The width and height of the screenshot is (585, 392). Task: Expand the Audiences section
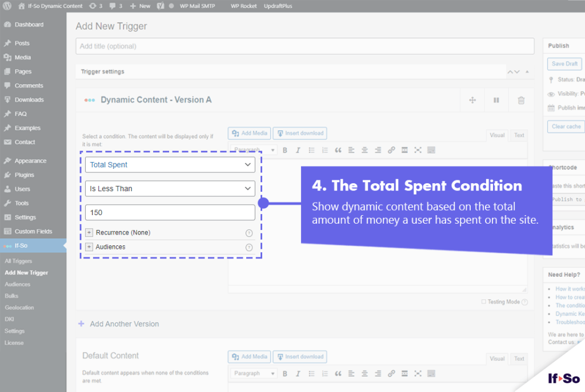click(x=89, y=246)
